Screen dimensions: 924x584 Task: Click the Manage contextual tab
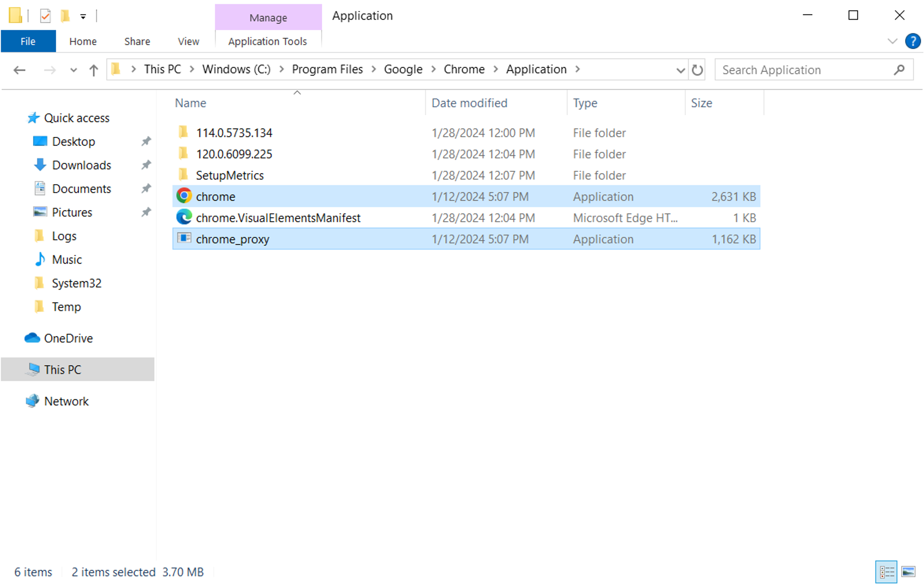tap(268, 18)
